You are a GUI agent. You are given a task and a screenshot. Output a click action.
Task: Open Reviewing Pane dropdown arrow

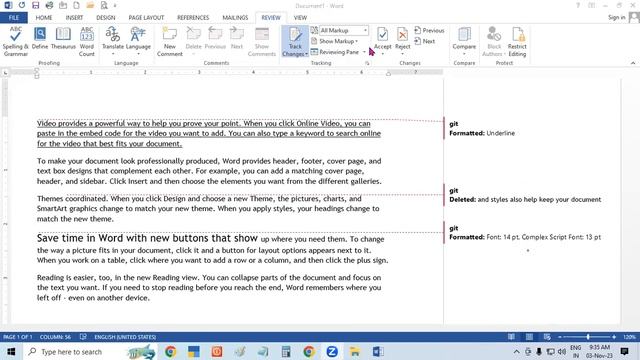364,52
